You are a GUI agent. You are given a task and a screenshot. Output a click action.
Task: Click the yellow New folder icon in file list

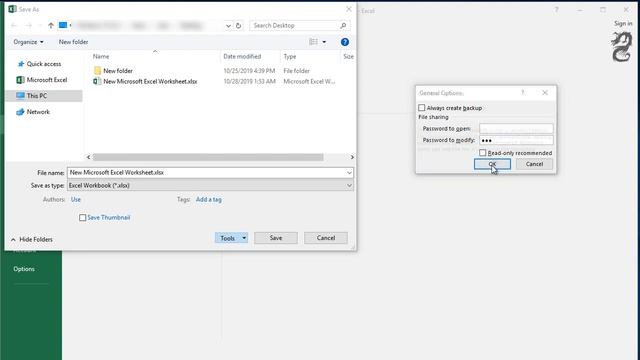97,71
